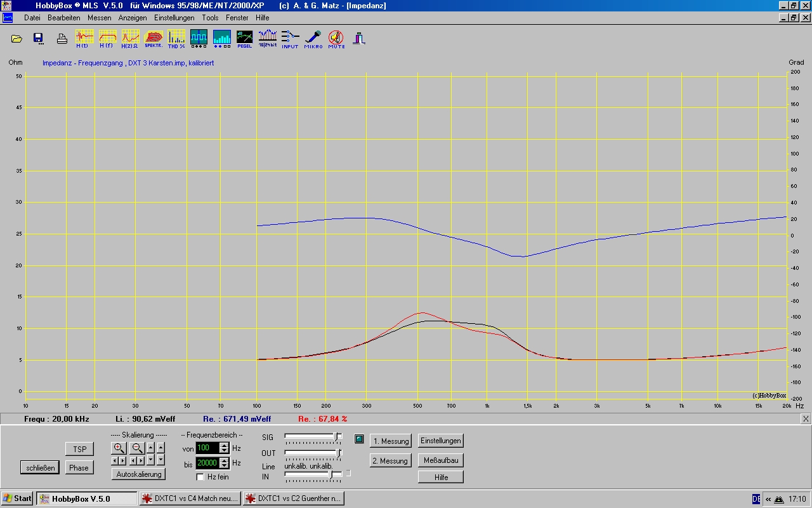Adjust the OUT level slider
Viewport: 812px width, 508px height.
[339, 453]
